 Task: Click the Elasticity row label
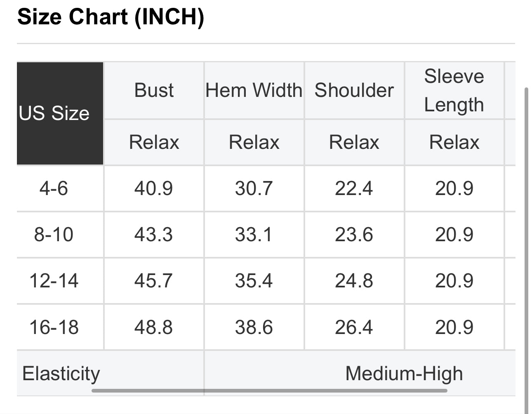61,373
